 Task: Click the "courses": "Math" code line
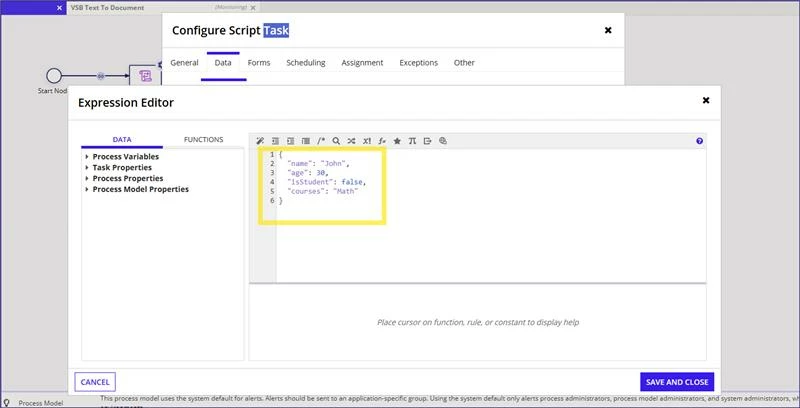tap(323, 191)
